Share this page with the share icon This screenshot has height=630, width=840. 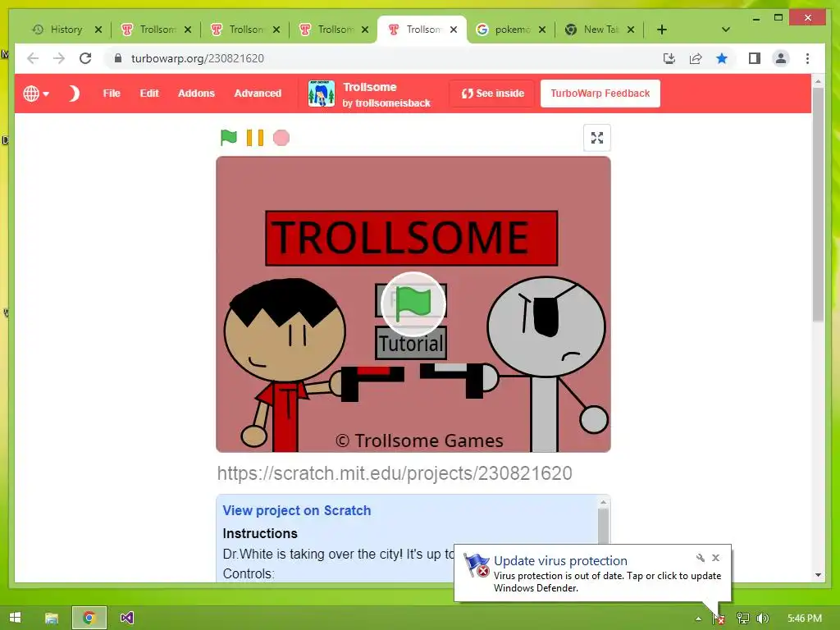(x=696, y=58)
